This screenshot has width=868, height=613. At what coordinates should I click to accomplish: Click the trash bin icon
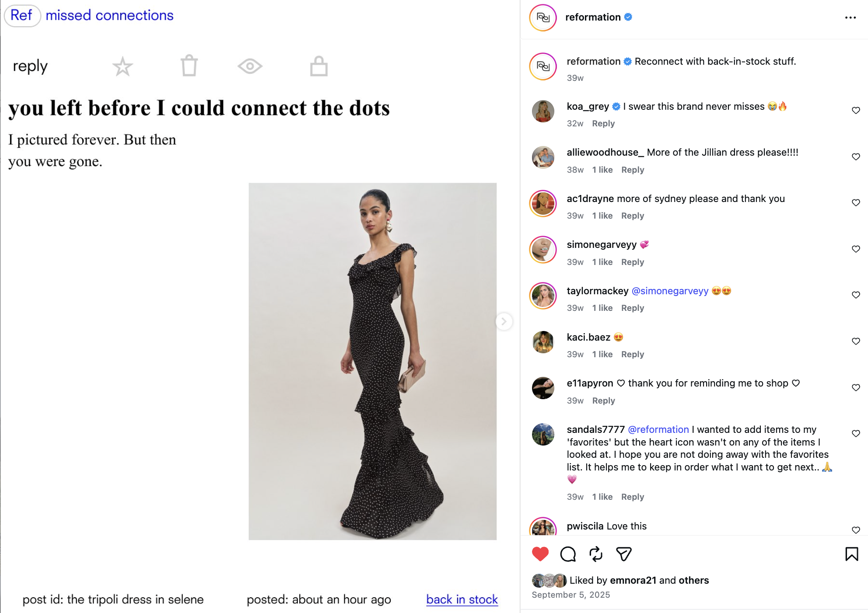click(x=189, y=66)
